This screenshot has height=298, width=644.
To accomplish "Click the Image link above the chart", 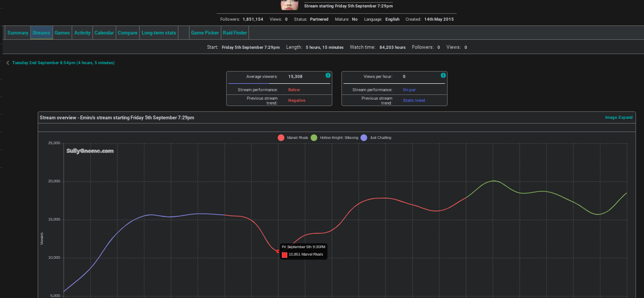I will (x=611, y=118).
